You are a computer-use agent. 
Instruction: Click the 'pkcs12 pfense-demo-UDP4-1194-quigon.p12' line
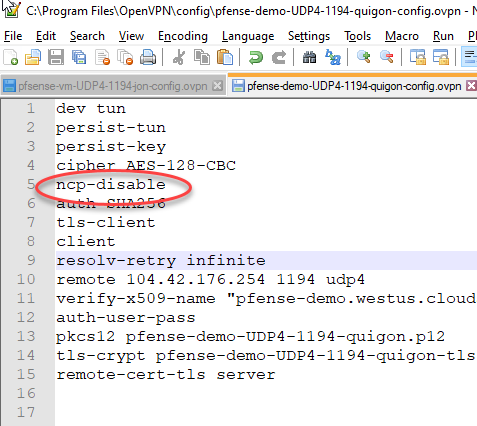click(250, 336)
